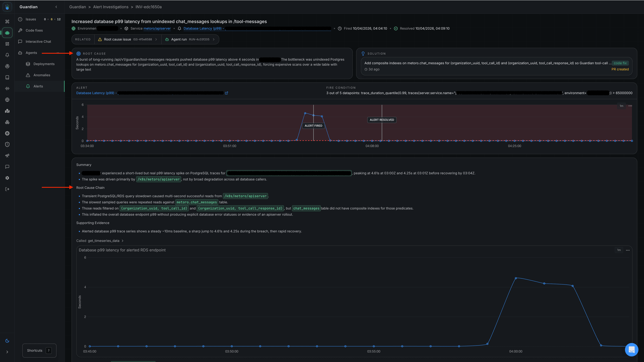
Task: Collapse the Agents section chevron
Action: click(x=58, y=53)
